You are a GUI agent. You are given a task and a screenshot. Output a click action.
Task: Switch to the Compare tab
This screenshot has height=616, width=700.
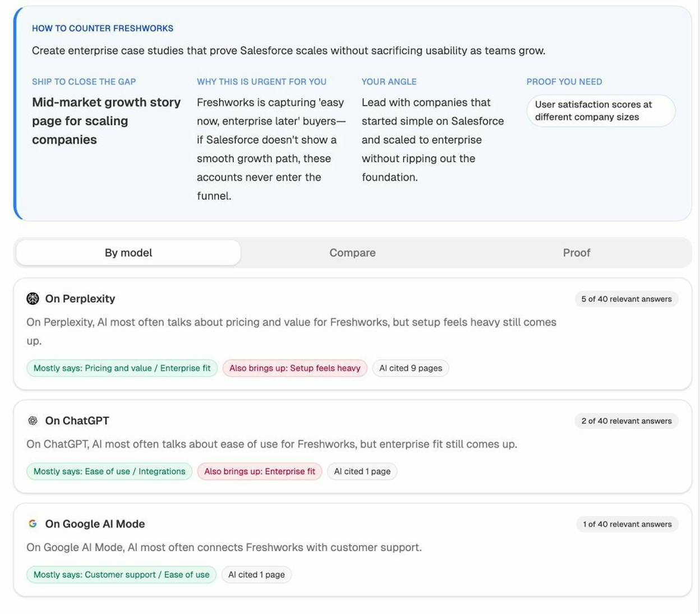352,253
